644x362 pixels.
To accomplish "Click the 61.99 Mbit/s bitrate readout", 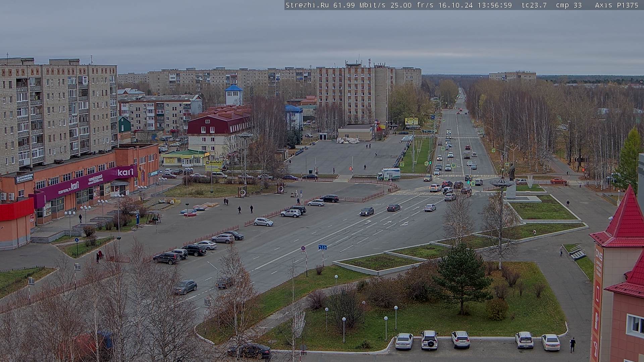I will [359, 5].
